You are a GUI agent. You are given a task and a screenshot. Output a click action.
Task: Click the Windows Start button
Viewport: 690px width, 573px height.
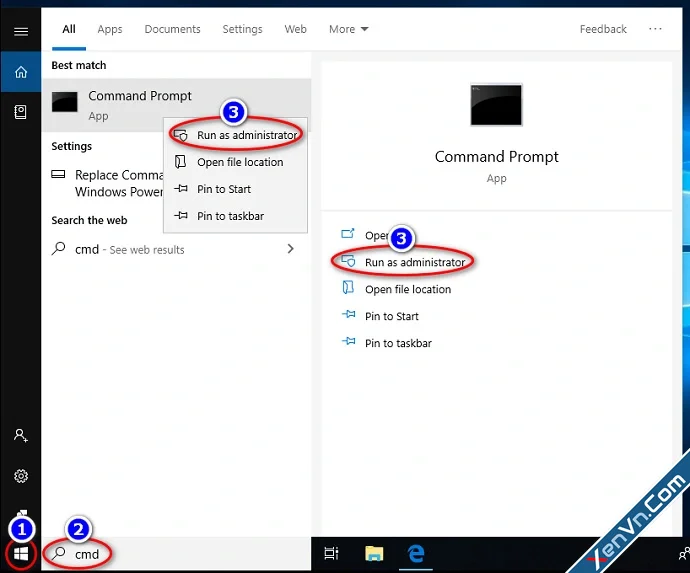coord(20,554)
